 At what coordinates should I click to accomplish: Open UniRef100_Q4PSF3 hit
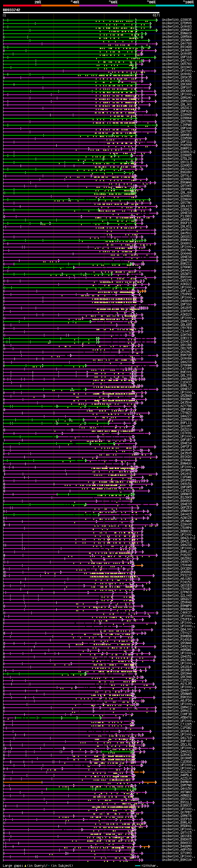pyautogui.click(x=177, y=447)
